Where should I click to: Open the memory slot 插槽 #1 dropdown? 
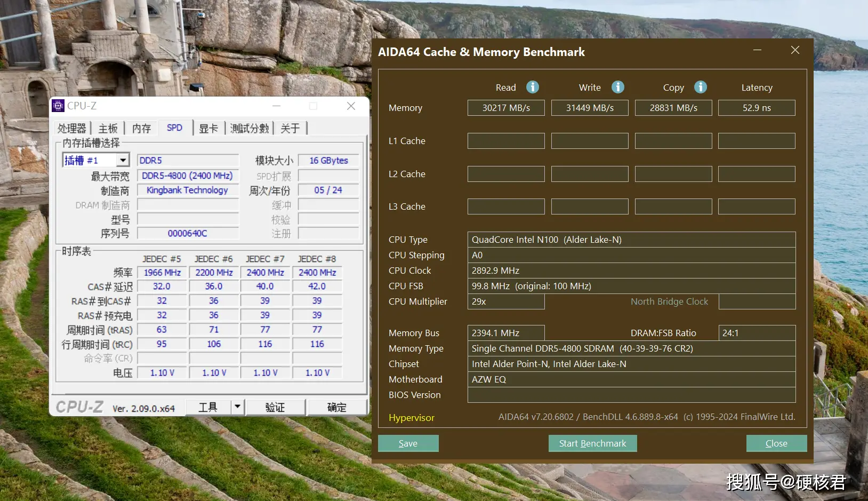[123, 160]
